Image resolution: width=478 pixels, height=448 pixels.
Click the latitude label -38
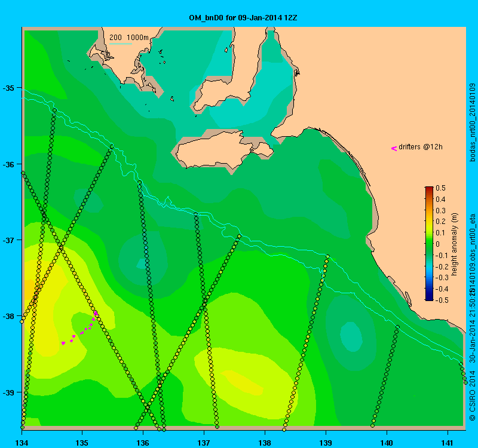tap(8, 316)
